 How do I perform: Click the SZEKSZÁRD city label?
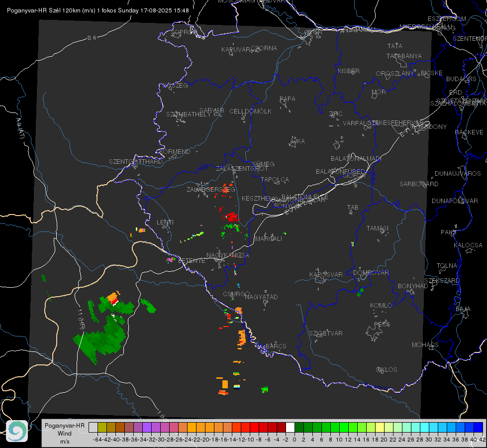click(x=442, y=280)
